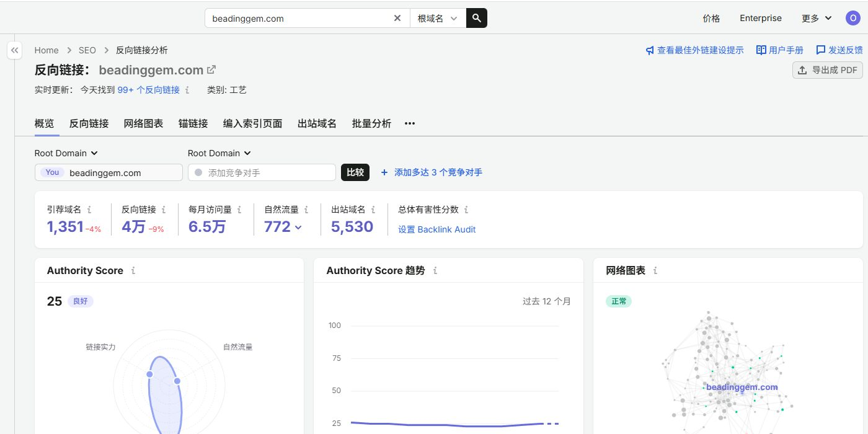The image size is (868, 434).
Task: Open the 出站域名 tab
Action: [x=317, y=123]
